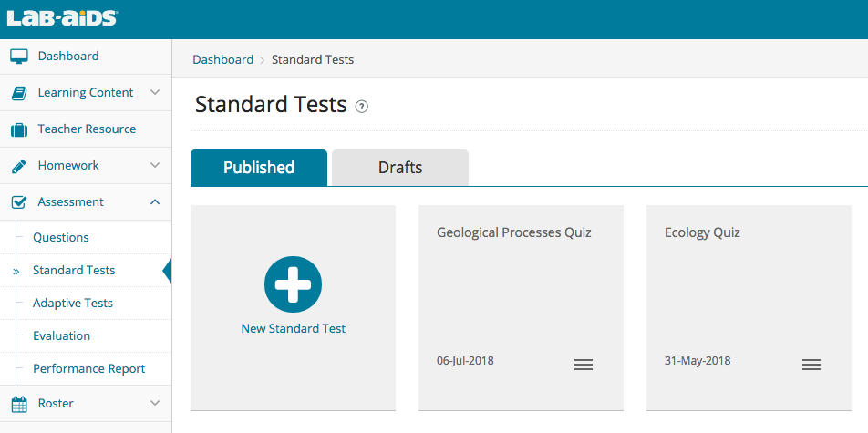Click the Homework pencil icon
Viewport: 868px width, 433px height.
[x=19, y=166]
